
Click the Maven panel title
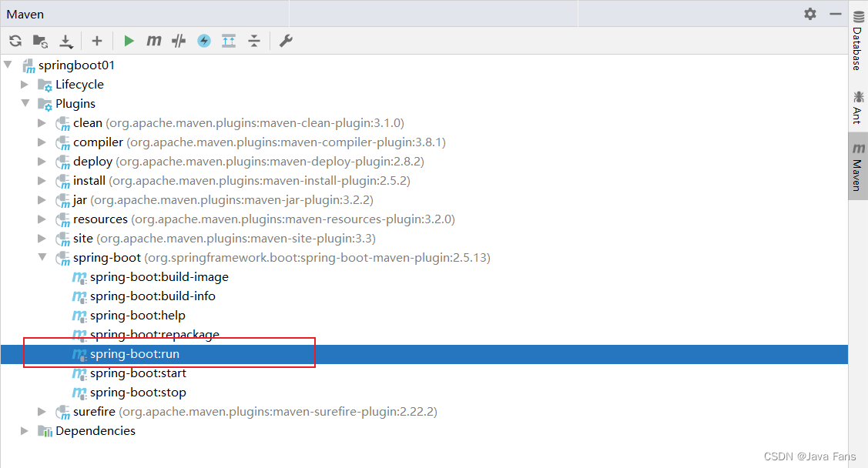(25, 15)
